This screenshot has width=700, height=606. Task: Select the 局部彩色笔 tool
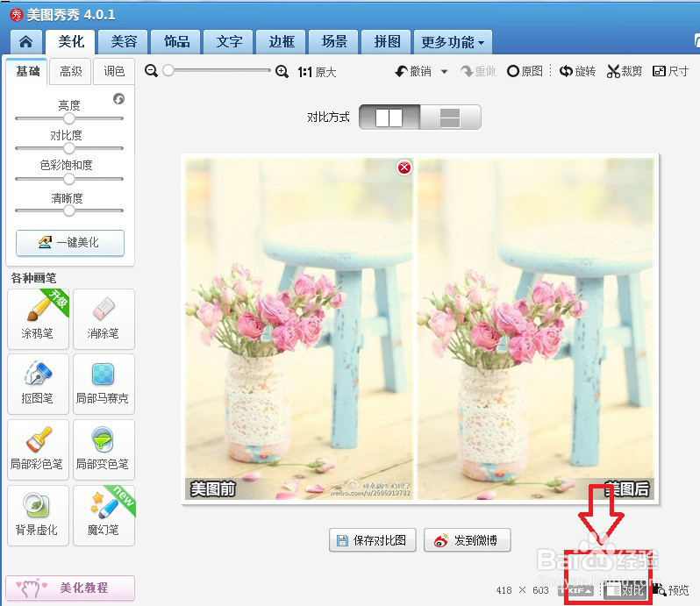point(38,450)
